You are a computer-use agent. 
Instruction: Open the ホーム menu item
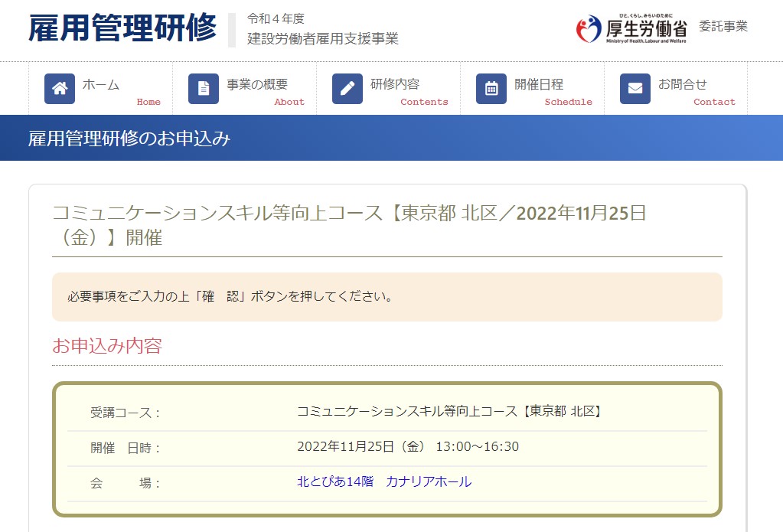(101, 84)
